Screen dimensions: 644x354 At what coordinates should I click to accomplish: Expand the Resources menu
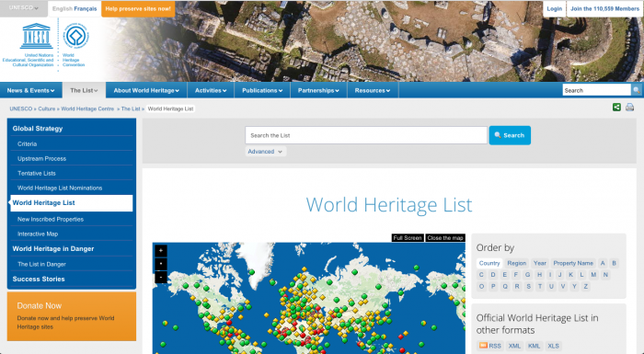click(x=373, y=90)
